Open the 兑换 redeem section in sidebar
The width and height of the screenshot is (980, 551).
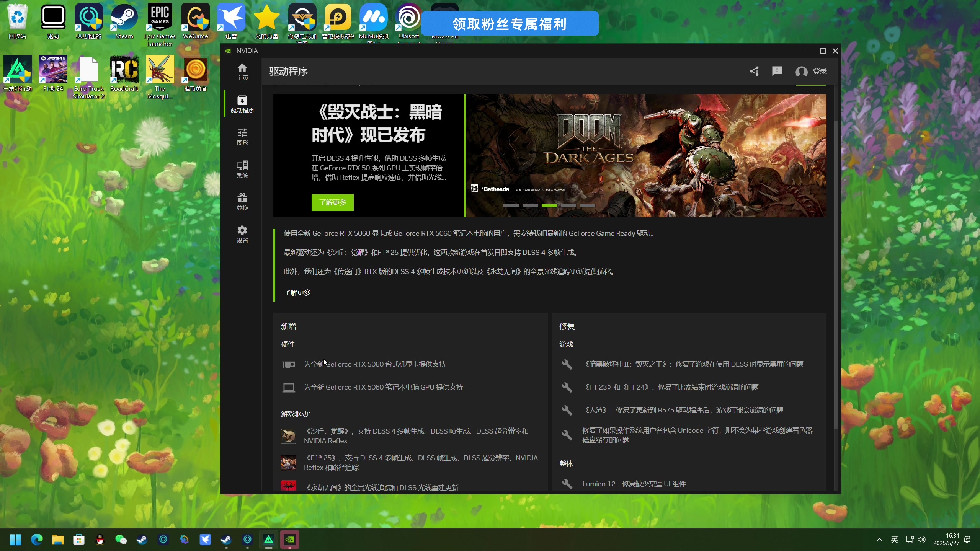pos(242,202)
